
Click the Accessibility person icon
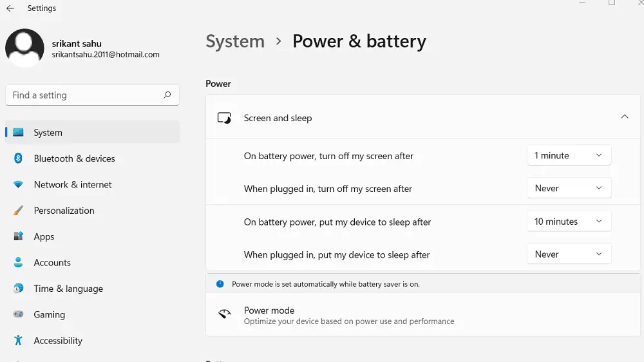click(19, 341)
